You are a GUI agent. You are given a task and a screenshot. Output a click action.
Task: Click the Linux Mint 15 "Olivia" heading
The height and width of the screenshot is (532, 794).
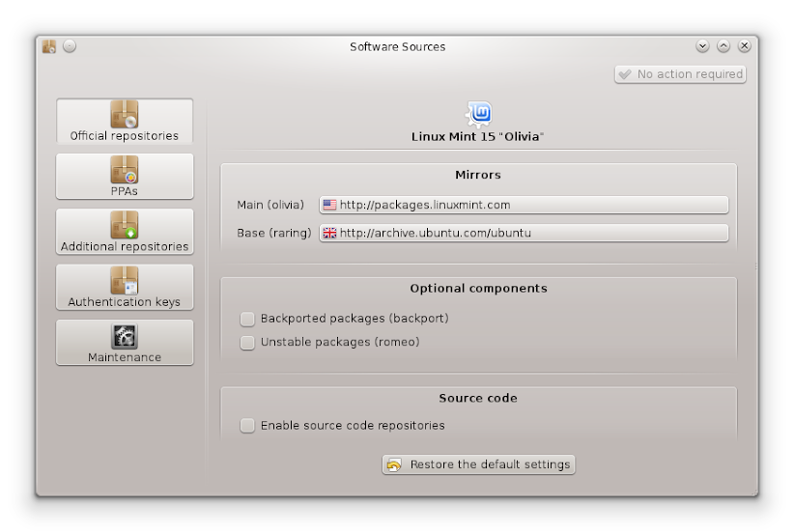pyautogui.click(x=477, y=137)
